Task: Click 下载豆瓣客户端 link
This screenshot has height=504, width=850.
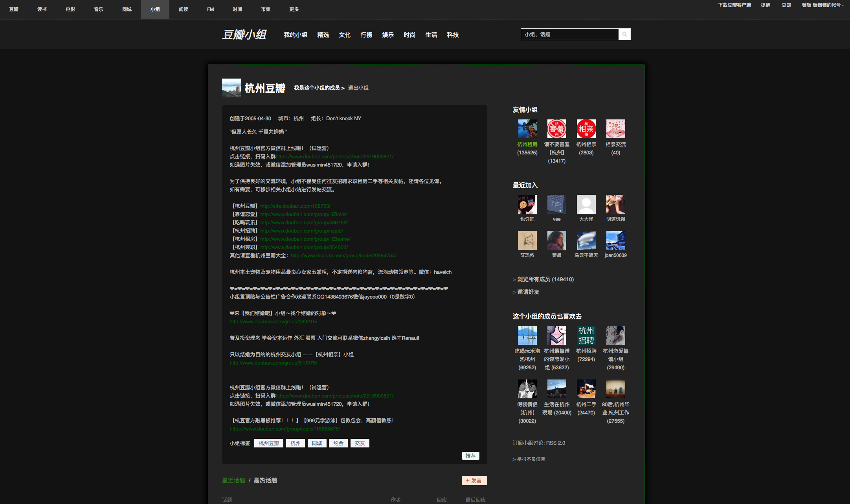Action: click(x=734, y=5)
